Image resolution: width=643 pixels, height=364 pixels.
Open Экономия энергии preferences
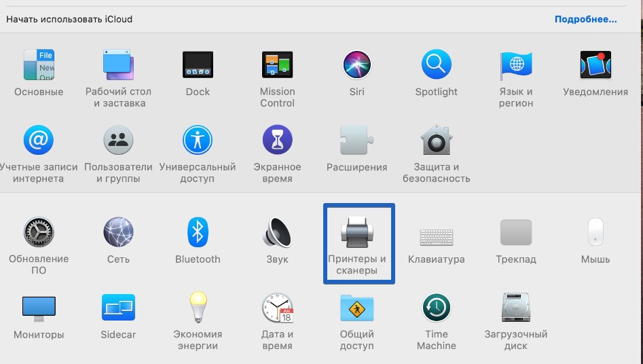pos(198,308)
